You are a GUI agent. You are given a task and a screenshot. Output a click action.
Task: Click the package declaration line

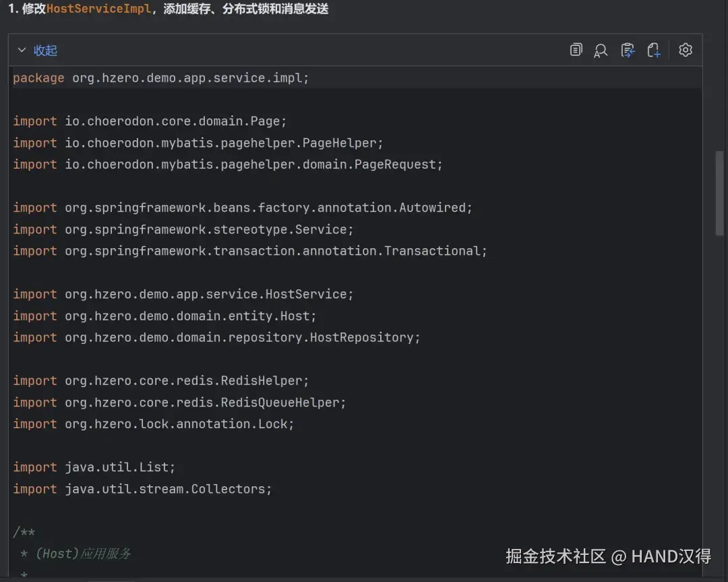click(x=160, y=78)
